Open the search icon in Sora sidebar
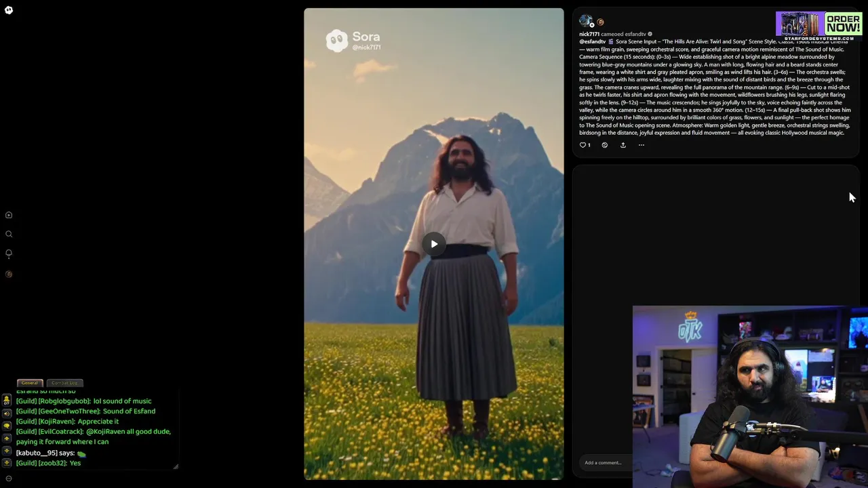The image size is (868, 488). pos(9,234)
